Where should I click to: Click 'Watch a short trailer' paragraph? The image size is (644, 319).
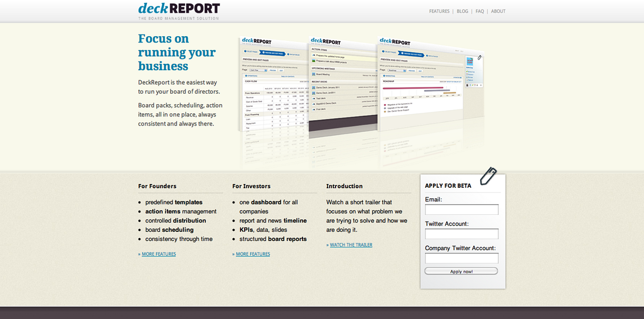[367, 216]
